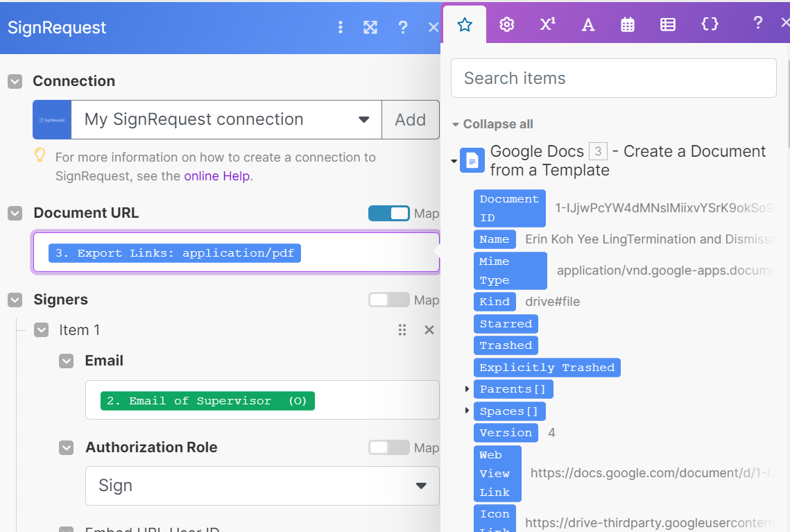
Task: Select the Spaces[] variable
Action: point(509,411)
